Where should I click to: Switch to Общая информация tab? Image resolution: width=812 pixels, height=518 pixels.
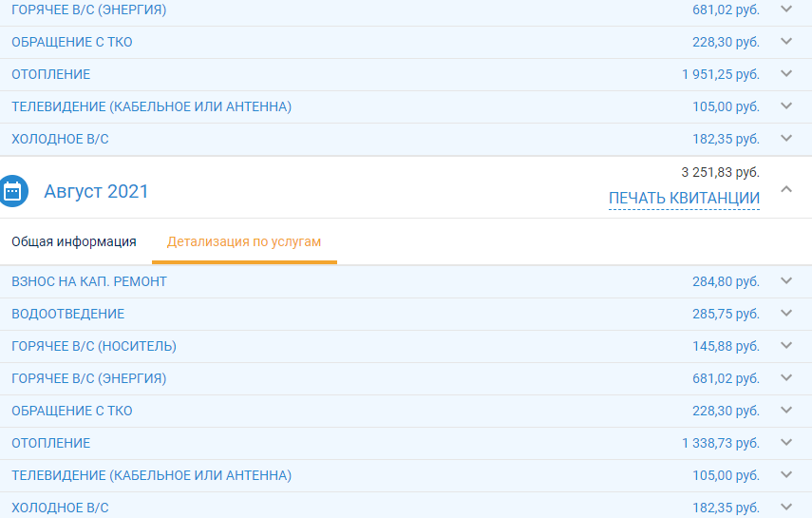[x=74, y=241]
